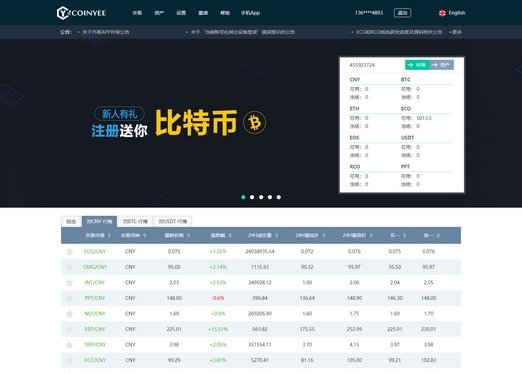Sort by 卖一 column arrows
Image resolution: width=522 pixels, height=373 pixels.
(438, 236)
